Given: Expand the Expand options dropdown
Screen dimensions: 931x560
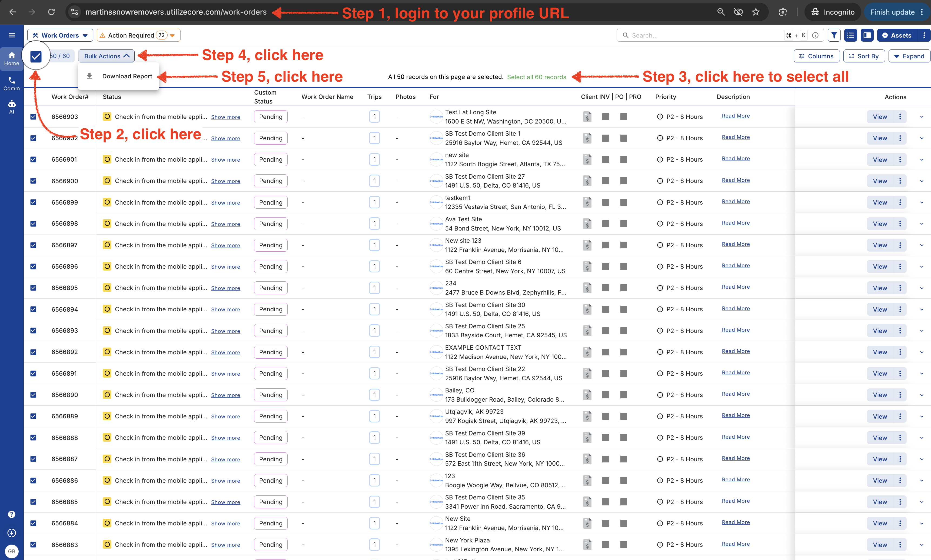Looking at the screenshot, I should coord(909,56).
